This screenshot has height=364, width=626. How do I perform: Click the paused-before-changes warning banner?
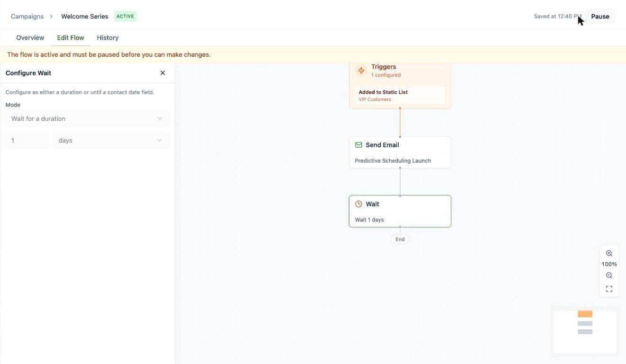[313, 54]
